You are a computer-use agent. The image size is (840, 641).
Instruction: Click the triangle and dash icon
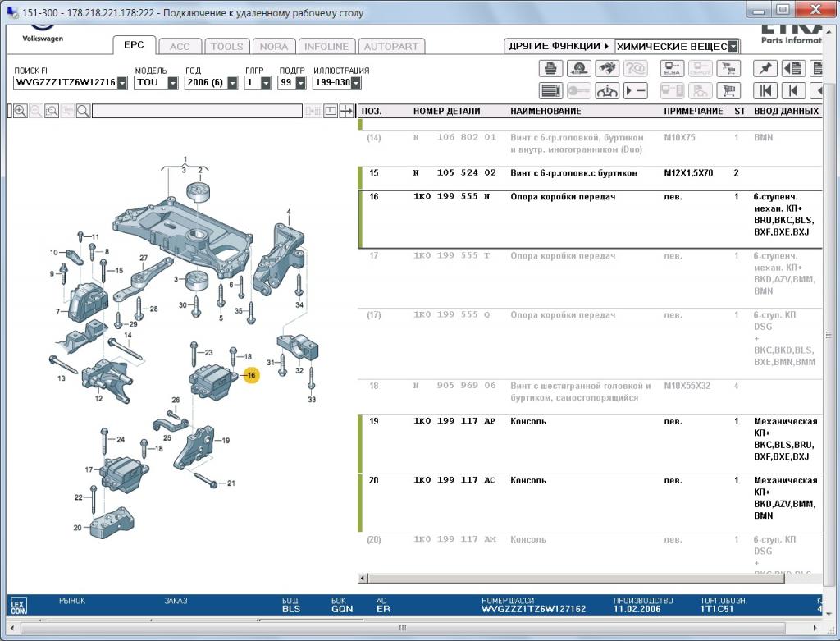tap(636, 90)
